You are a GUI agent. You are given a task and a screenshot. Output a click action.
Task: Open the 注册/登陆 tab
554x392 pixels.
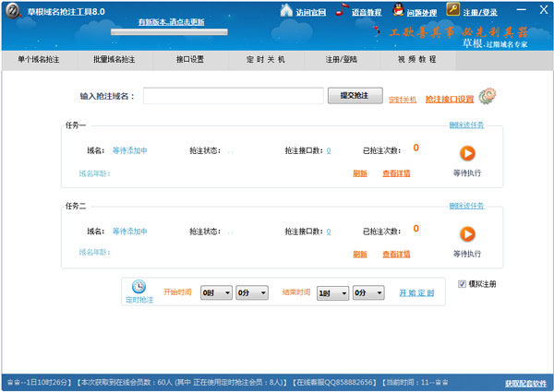[x=342, y=60]
